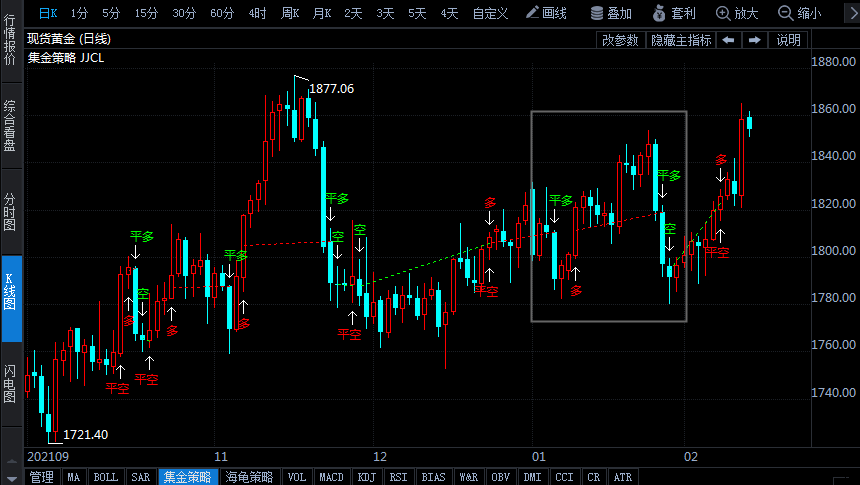Viewport: 860px width, 485px height.
Task: Select the BOLL indicator
Action: pos(105,477)
